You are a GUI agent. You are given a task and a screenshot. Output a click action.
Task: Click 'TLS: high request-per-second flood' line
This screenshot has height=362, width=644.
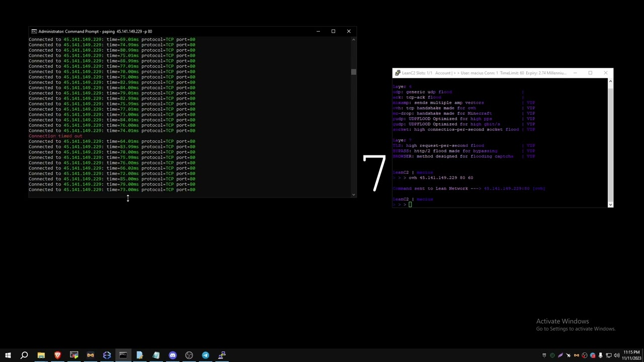click(438, 146)
